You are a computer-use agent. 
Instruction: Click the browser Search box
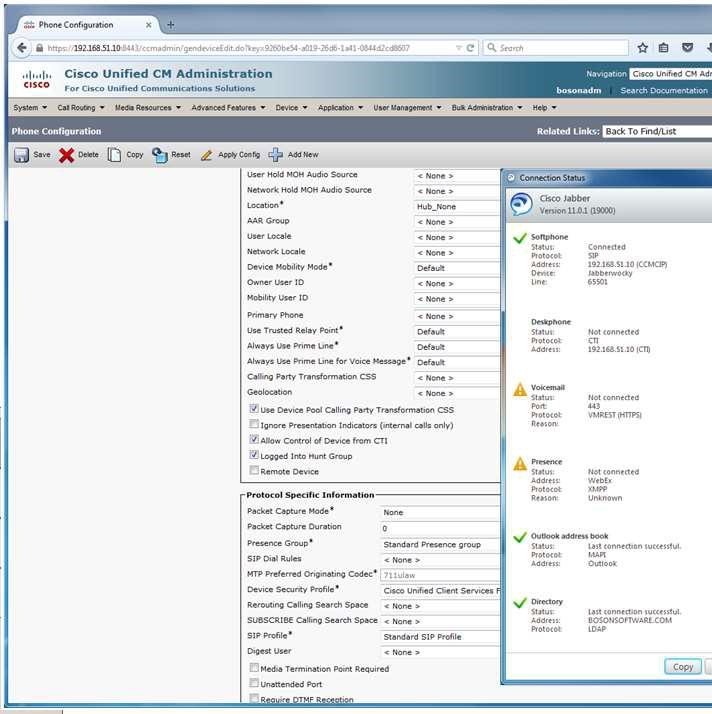coord(556,48)
